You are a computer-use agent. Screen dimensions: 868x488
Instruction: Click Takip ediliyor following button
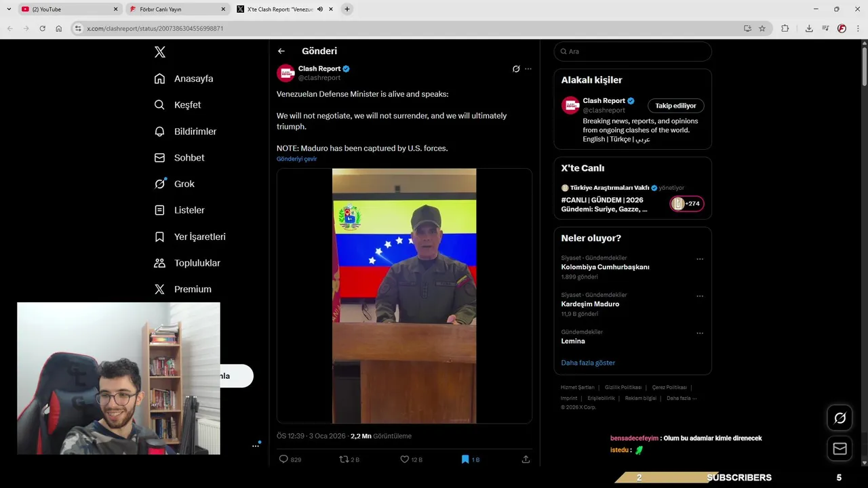pos(675,106)
